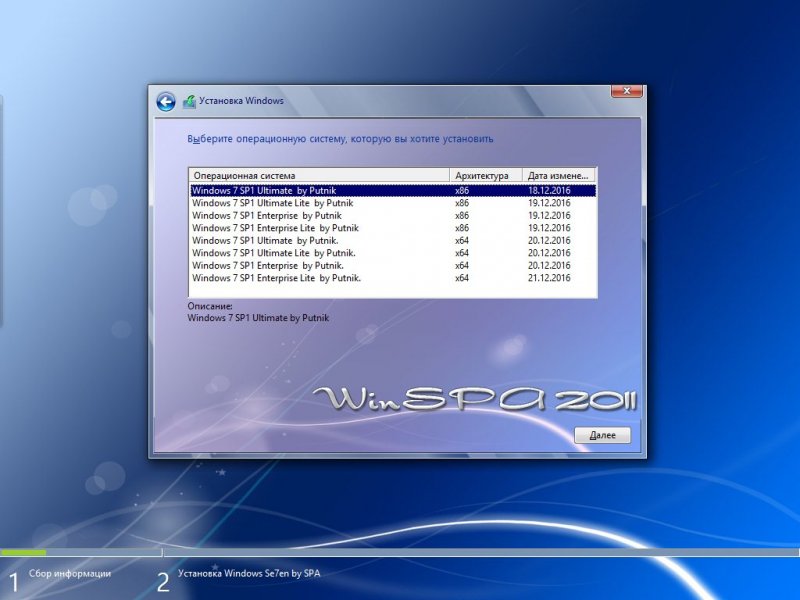Sort by Дата измене... column header
This screenshot has height=600, width=800.
(x=559, y=176)
